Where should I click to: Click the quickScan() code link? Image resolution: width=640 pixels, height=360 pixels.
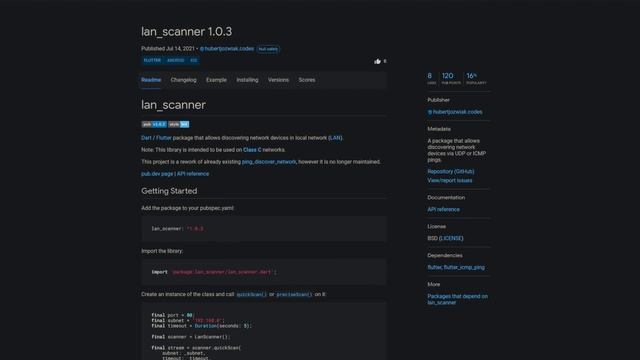(251, 294)
